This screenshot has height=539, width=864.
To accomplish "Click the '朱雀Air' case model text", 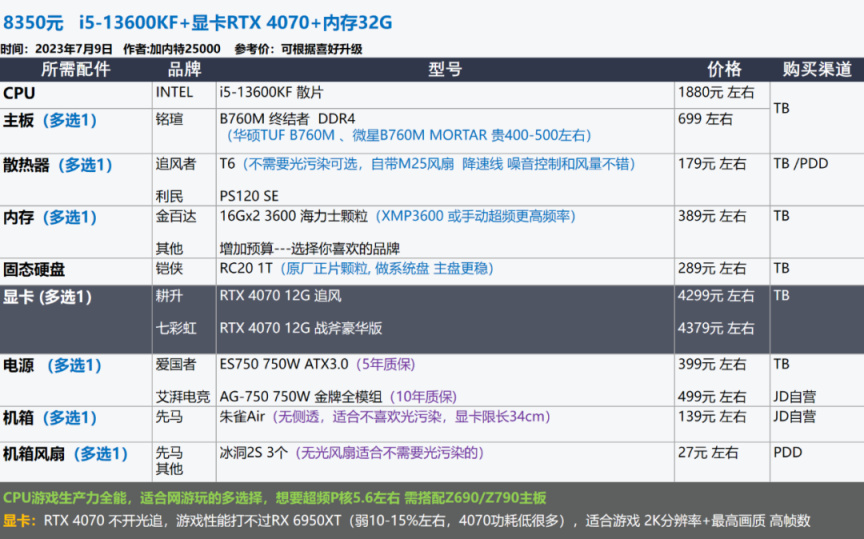I will [x=242, y=417].
